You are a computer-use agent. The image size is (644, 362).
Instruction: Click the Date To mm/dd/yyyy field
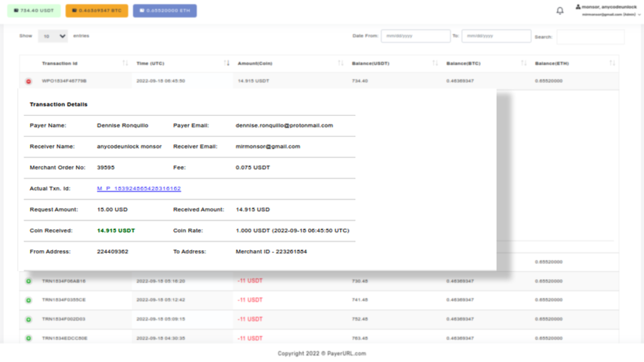[x=496, y=36]
